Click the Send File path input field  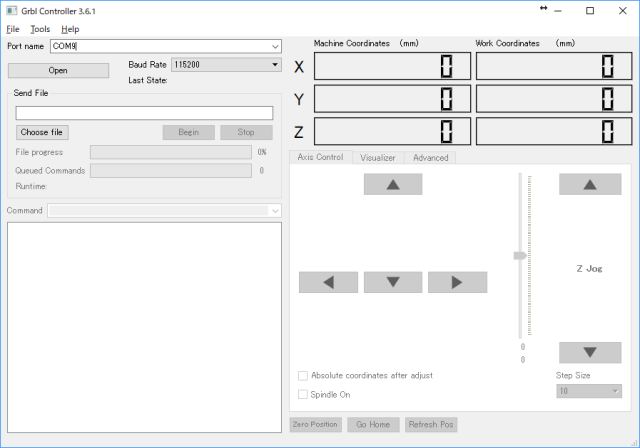pyautogui.click(x=144, y=113)
